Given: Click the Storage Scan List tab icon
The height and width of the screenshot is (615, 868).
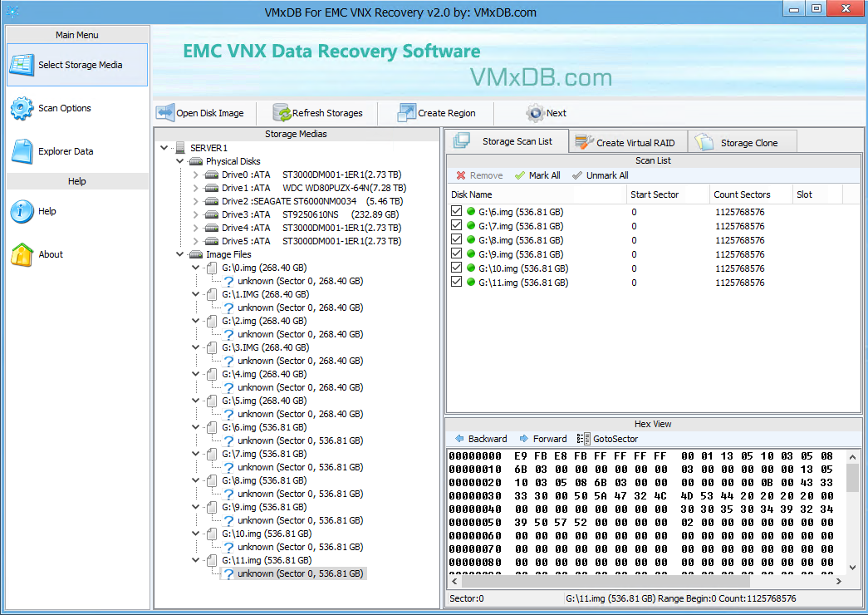Looking at the screenshot, I should pos(462,140).
